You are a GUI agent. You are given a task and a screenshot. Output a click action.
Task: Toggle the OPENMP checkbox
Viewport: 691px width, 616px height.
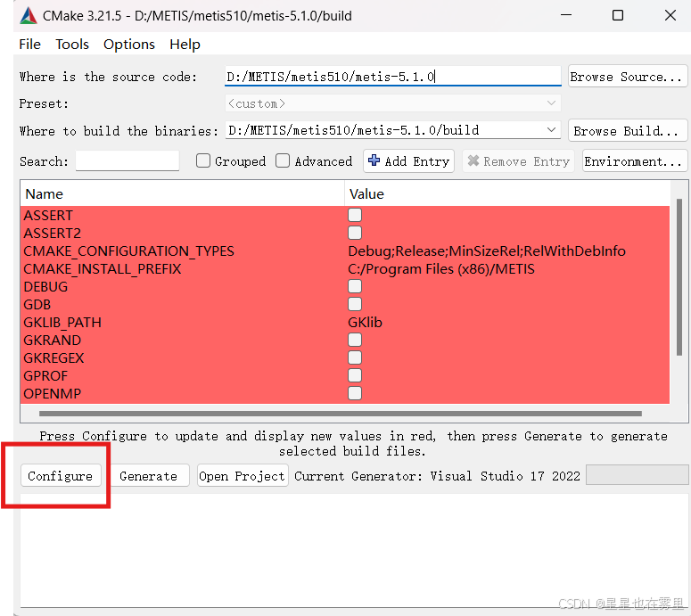pos(355,393)
